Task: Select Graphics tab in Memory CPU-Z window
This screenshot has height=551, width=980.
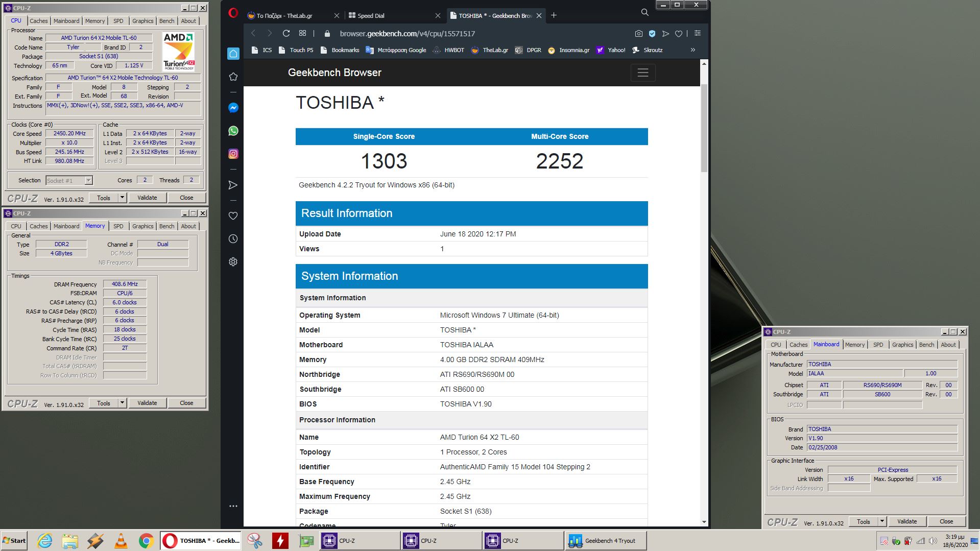Action: [x=142, y=226]
